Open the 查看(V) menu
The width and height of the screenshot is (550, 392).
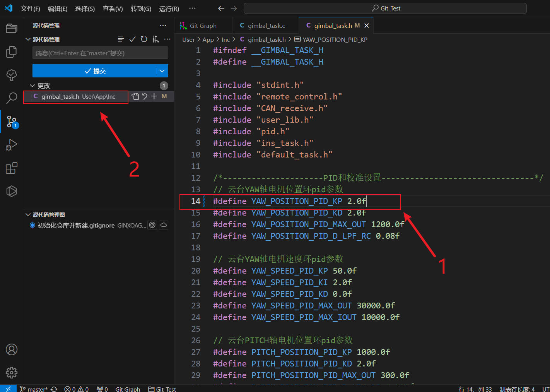(113, 9)
